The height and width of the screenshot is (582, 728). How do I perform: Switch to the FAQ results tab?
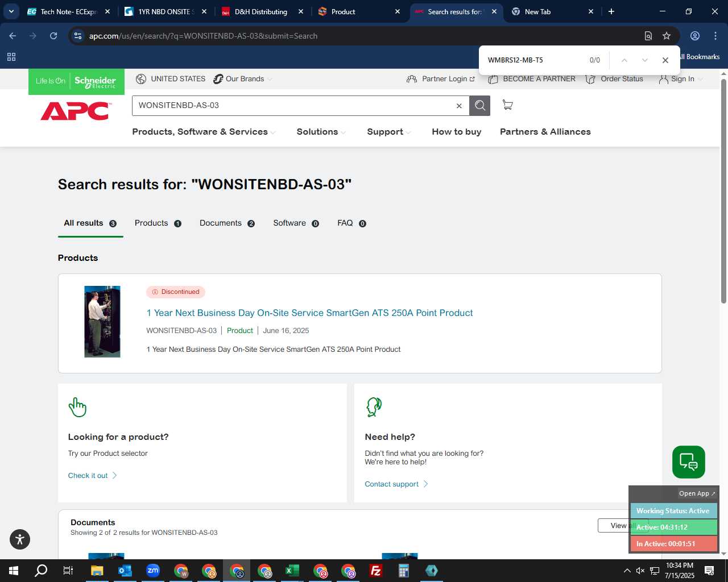click(351, 223)
